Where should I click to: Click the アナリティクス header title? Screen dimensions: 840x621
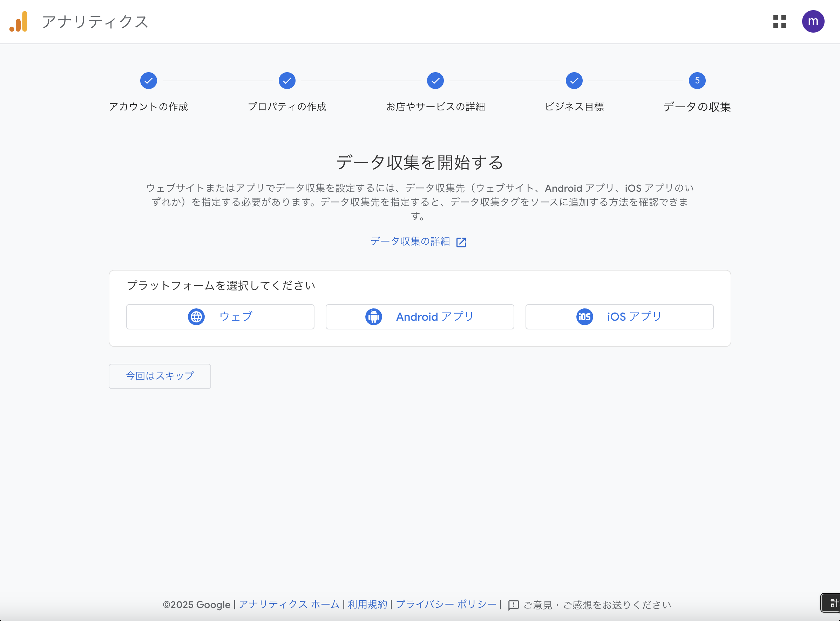tap(95, 21)
